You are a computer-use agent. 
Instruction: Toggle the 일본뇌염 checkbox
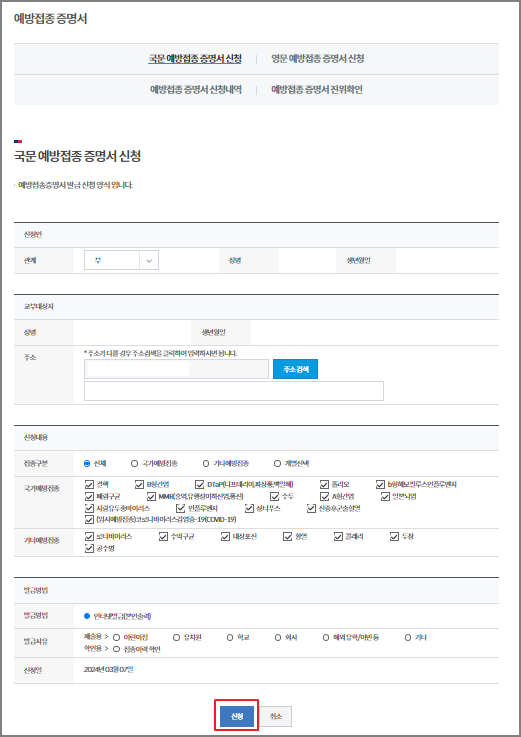tap(386, 496)
